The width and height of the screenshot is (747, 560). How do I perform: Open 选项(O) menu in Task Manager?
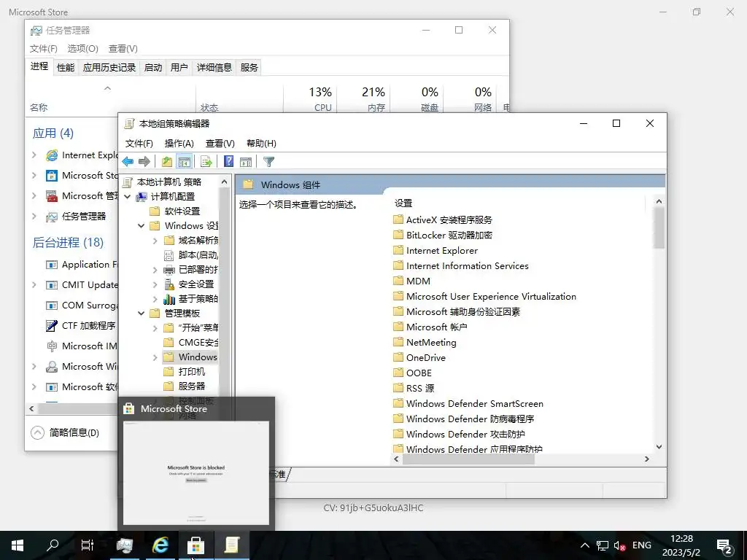[83, 49]
